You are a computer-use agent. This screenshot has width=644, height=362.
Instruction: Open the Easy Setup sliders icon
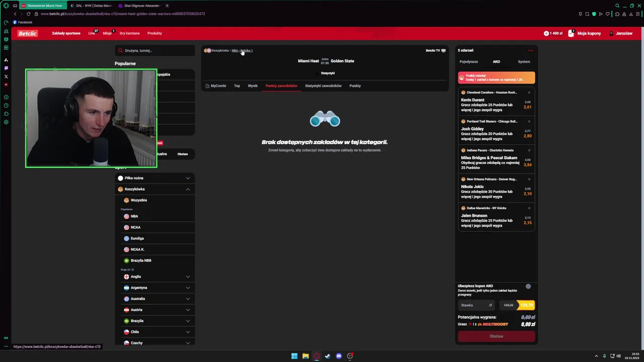coord(637,14)
